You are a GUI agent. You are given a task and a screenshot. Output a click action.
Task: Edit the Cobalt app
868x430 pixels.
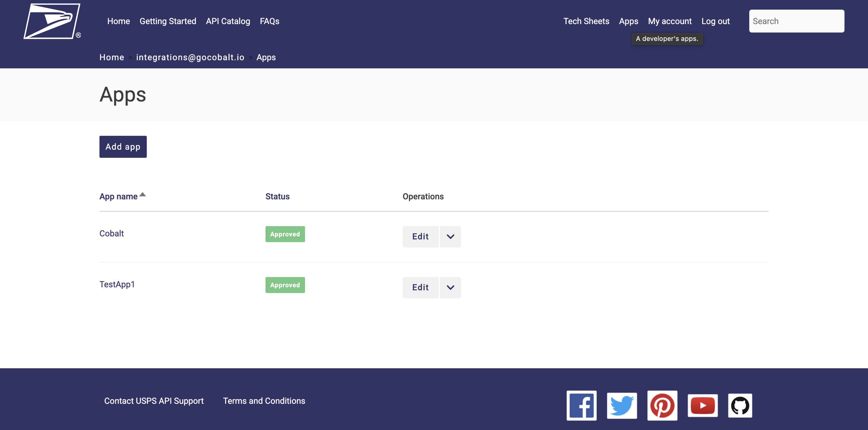[x=420, y=237]
